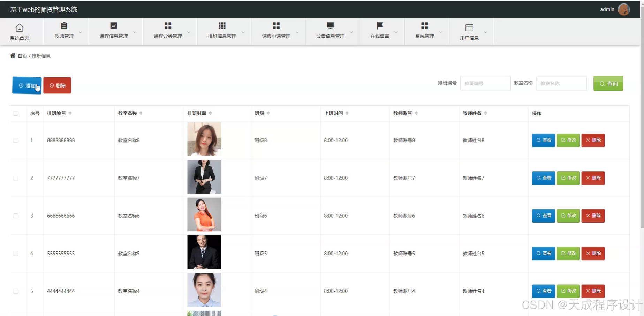Expand the 请假申请管理 dropdown chevron
Viewport: 644px width, 316px height.
pos(297,32)
